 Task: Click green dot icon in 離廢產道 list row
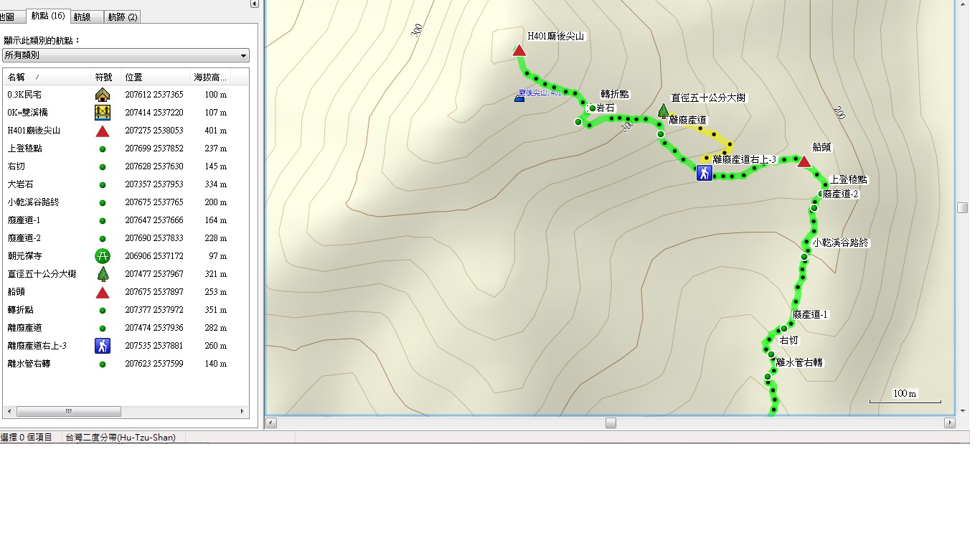(x=103, y=328)
